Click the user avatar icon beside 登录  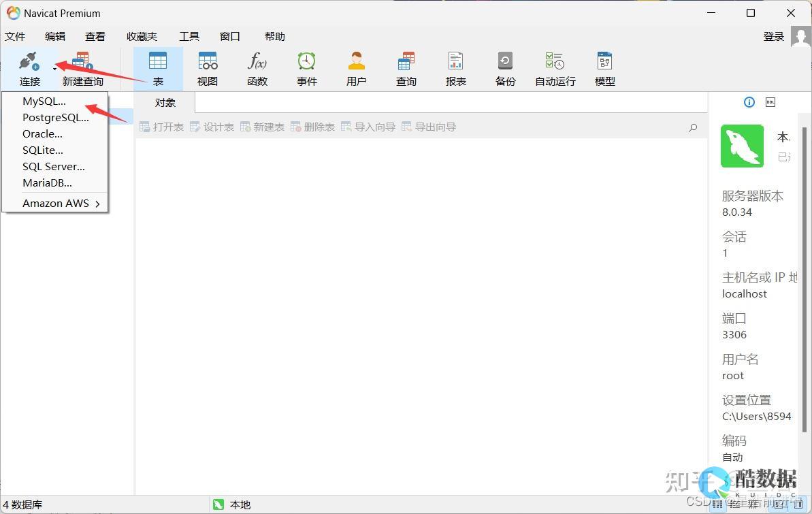800,37
